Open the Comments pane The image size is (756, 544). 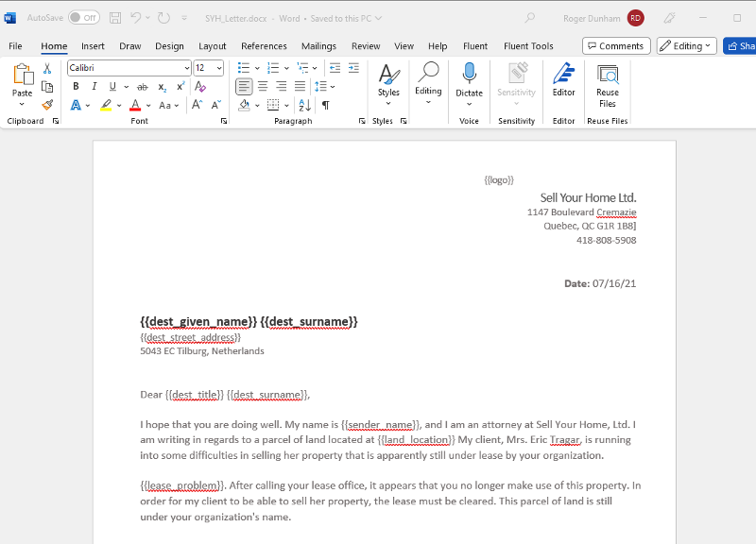pyautogui.click(x=616, y=46)
